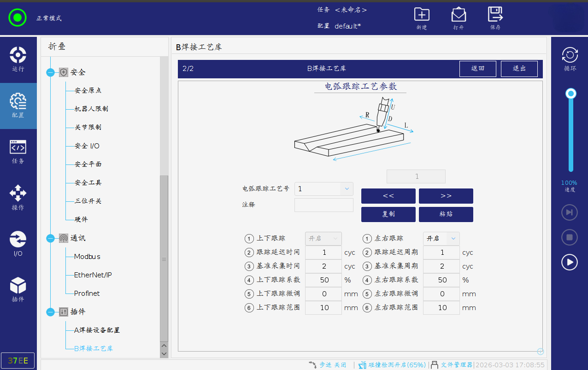This screenshot has height=370, width=588.
Task: Select A焊接设备配置 in the tree
Action: (97, 330)
